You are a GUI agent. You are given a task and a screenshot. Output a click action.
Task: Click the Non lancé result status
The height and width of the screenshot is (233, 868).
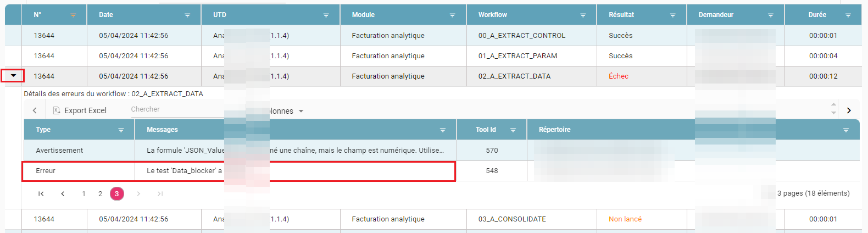click(625, 219)
